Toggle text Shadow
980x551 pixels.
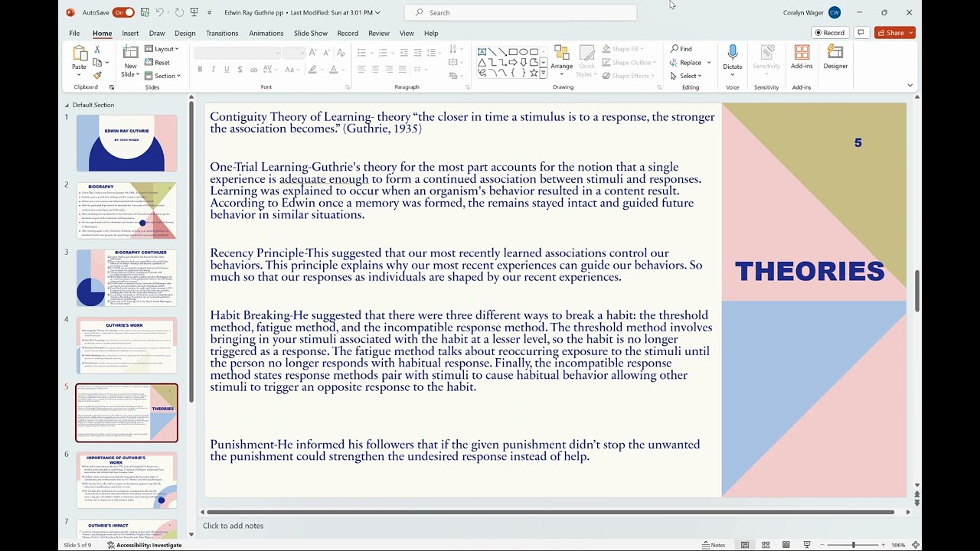[240, 70]
